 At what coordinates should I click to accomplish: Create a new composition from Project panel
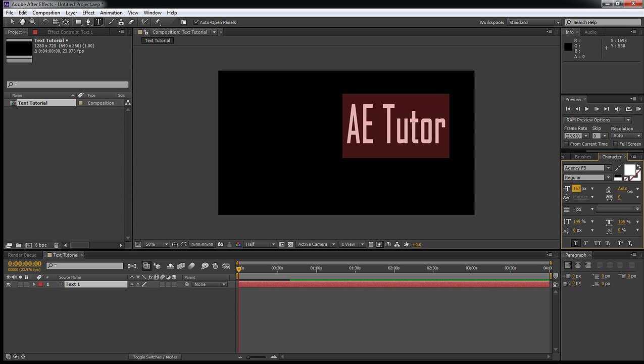28,245
